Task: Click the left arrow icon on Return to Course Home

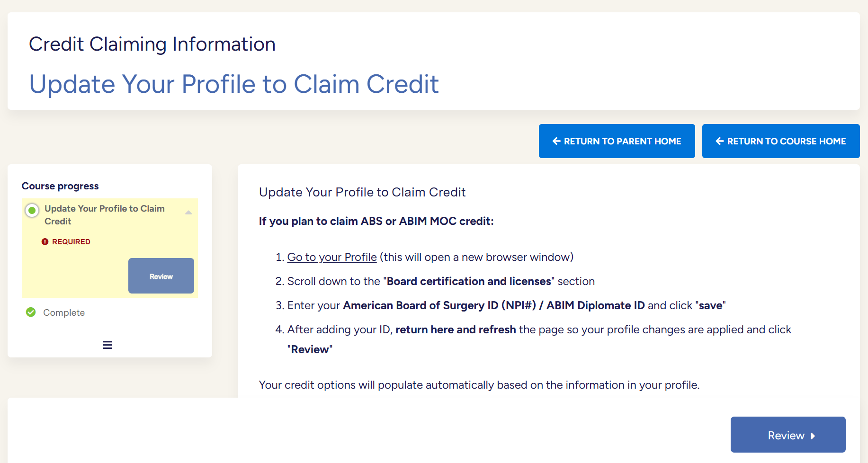Action: click(720, 141)
